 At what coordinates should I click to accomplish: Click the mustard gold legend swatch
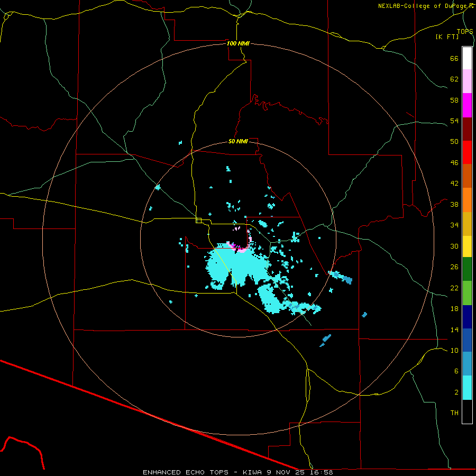click(467, 224)
